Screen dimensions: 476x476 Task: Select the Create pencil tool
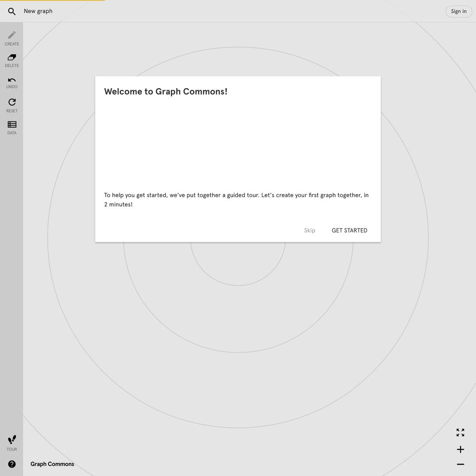pyautogui.click(x=12, y=38)
